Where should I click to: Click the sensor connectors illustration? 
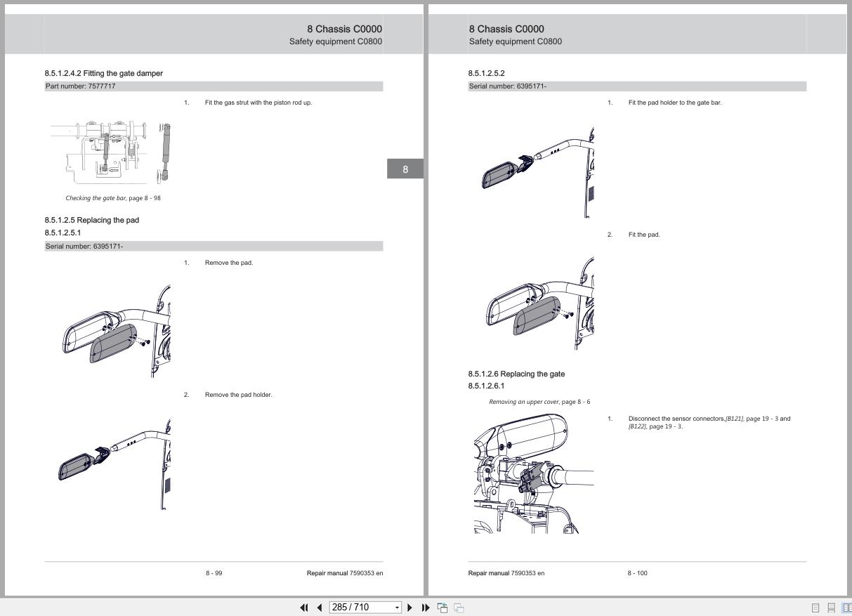coord(532,473)
